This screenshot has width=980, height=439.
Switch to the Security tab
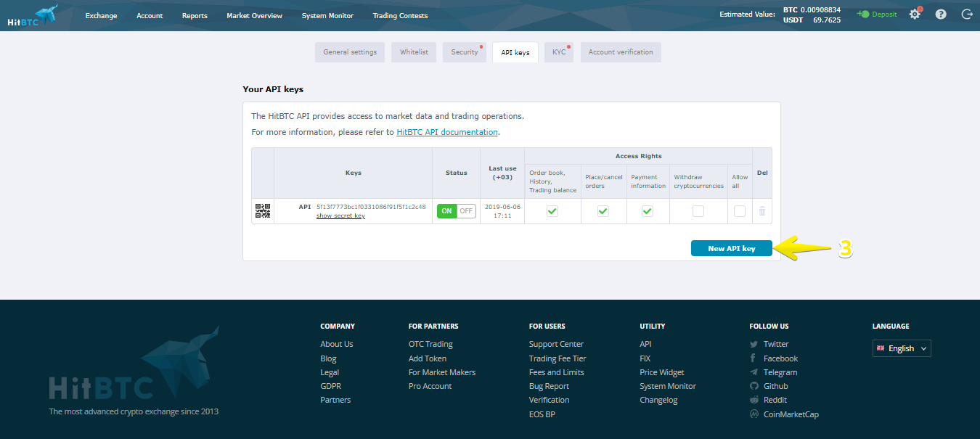pos(465,52)
